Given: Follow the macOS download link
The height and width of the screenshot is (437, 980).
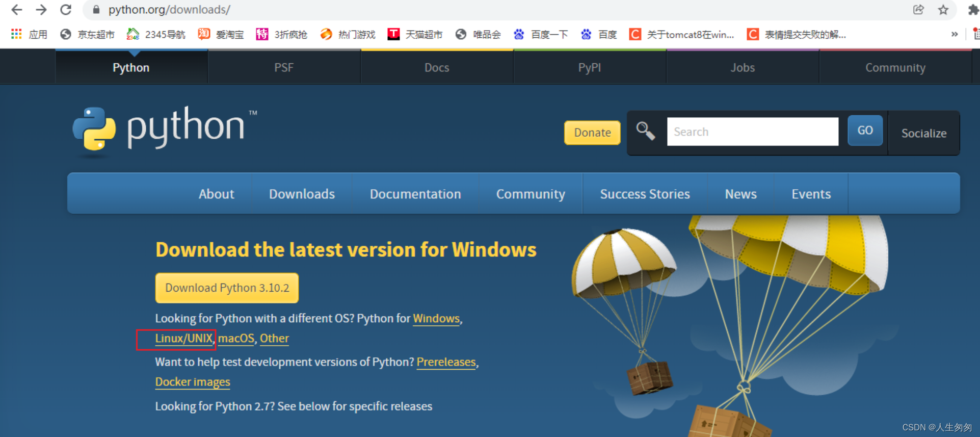Looking at the screenshot, I should [x=236, y=339].
